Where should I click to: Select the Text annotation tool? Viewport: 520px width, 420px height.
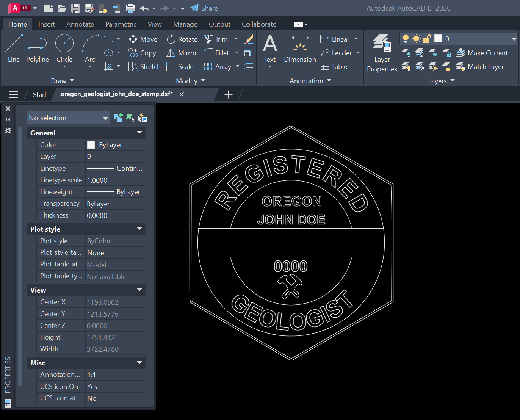[x=270, y=49]
